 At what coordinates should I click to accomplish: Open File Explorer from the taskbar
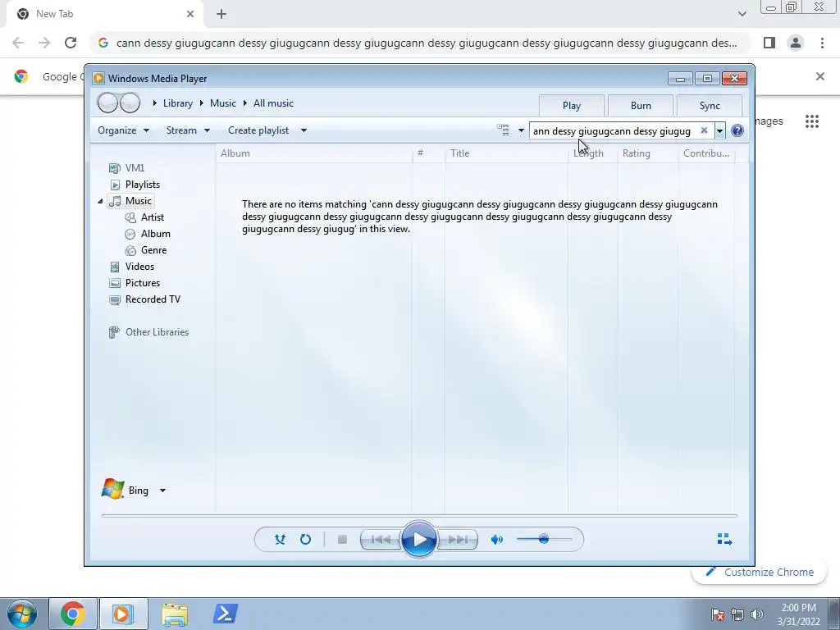point(176,614)
